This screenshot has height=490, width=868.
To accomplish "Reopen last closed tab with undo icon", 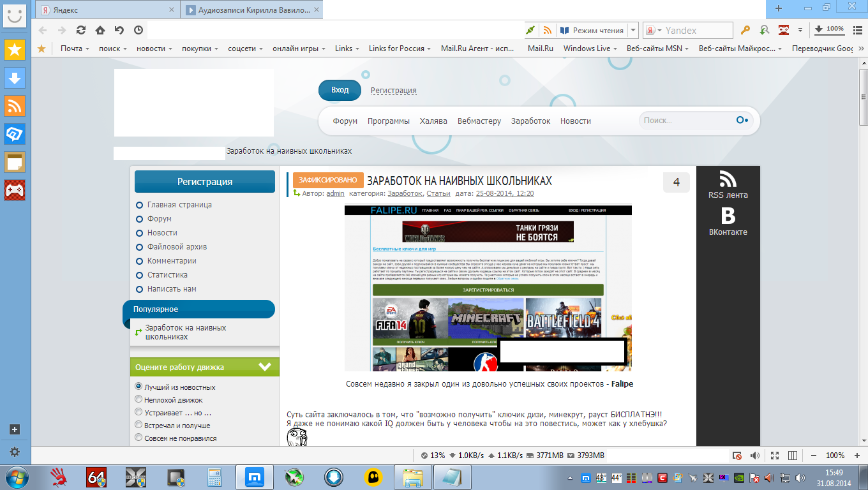I will tap(119, 30).
